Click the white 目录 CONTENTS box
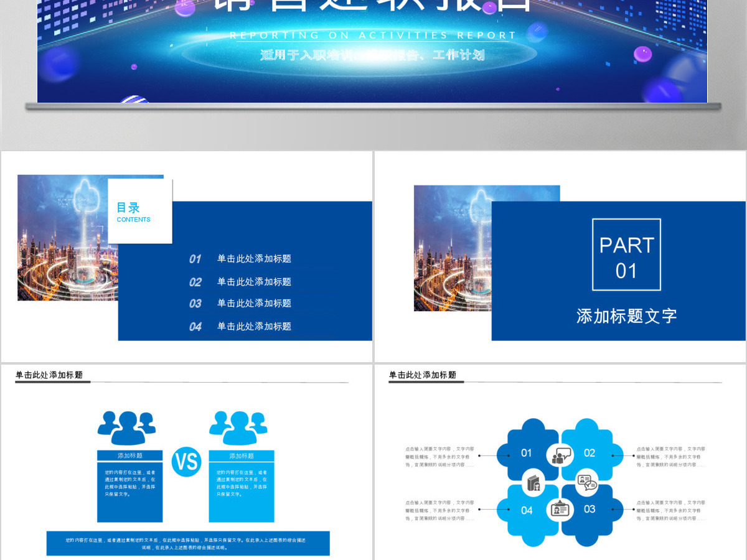747x560 pixels. click(140, 212)
